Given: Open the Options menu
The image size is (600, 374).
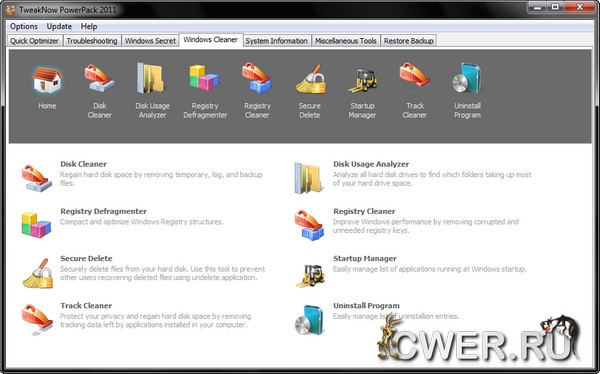Looking at the screenshot, I should click(x=24, y=26).
